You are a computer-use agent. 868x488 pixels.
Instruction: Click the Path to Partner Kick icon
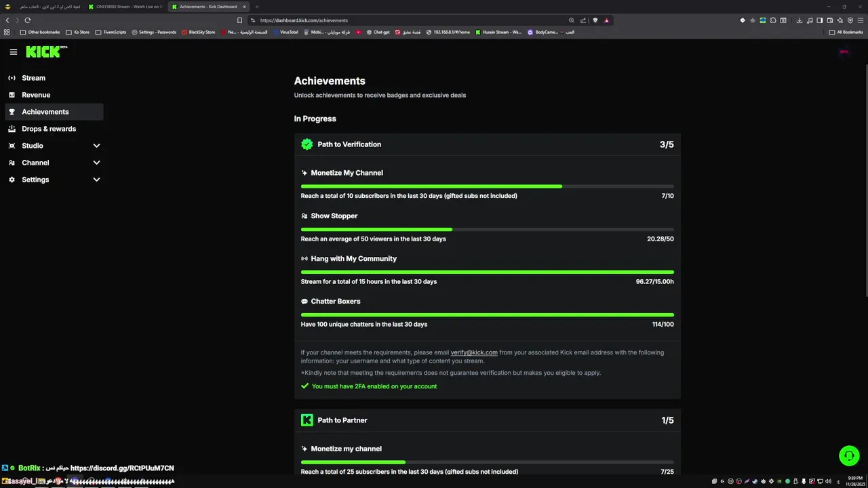pyautogui.click(x=307, y=420)
